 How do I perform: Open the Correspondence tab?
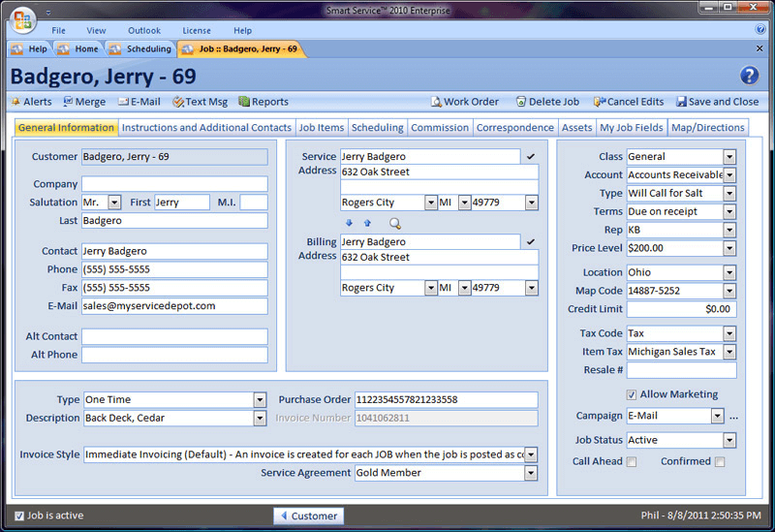click(x=515, y=128)
